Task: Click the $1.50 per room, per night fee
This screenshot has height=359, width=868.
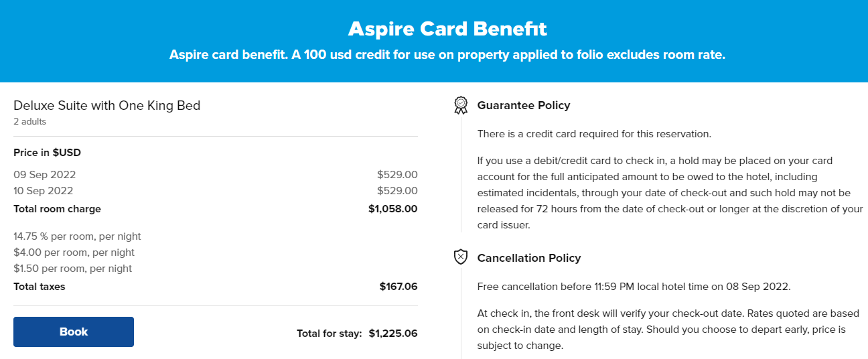Action: (73, 269)
